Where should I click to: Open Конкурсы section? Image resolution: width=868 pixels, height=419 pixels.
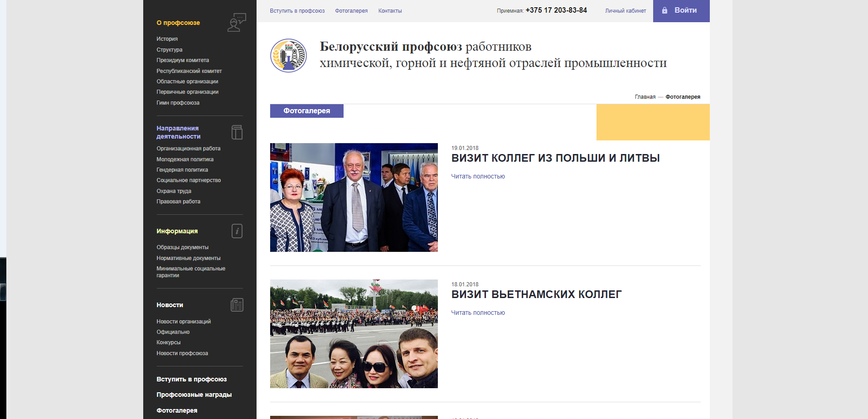pos(169,342)
